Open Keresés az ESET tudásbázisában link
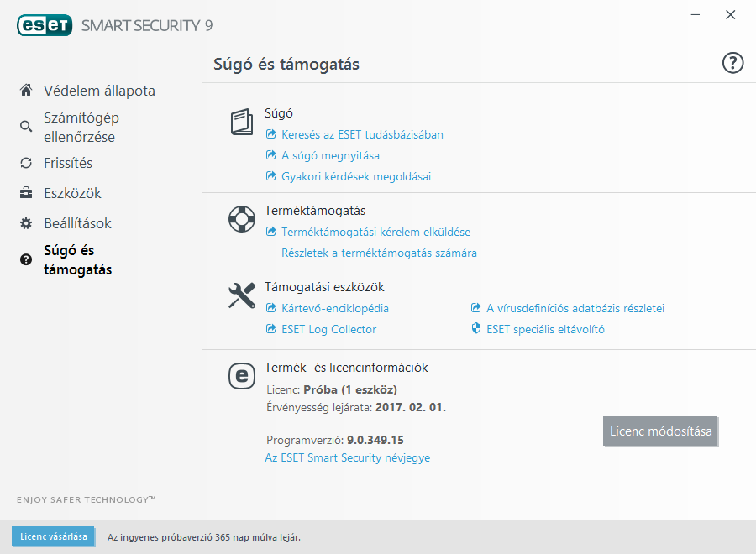 point(362,134)
